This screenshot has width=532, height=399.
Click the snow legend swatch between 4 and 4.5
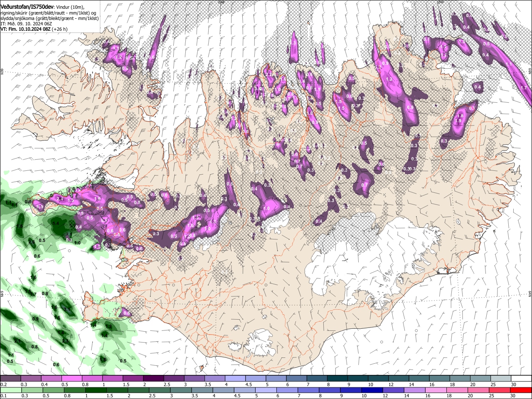coord(234,379)
